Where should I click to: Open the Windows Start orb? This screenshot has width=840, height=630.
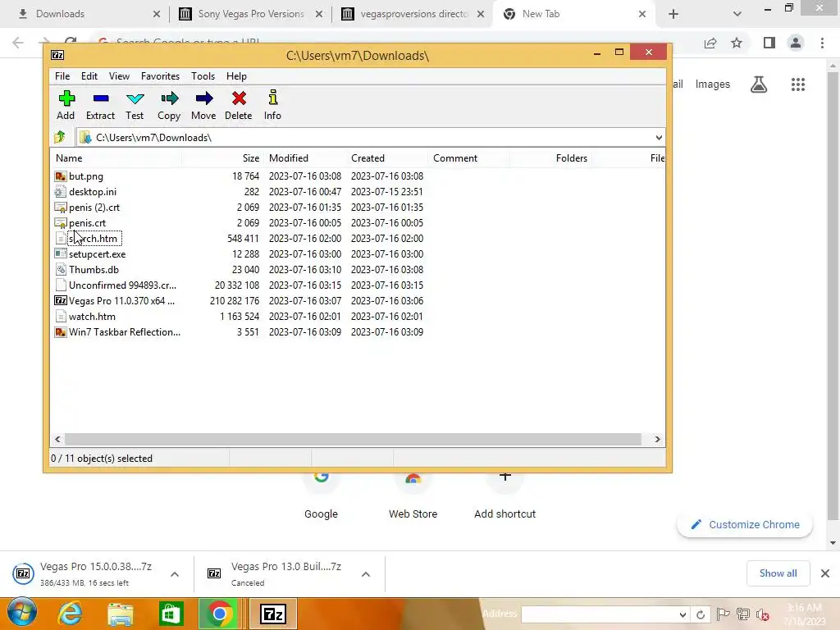tap(22, 614)
